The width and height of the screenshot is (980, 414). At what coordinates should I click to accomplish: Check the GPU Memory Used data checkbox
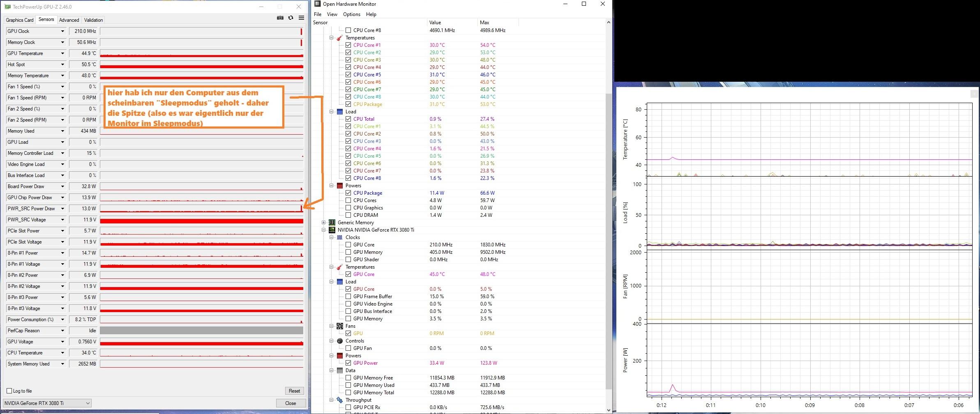tap(348, 385)
